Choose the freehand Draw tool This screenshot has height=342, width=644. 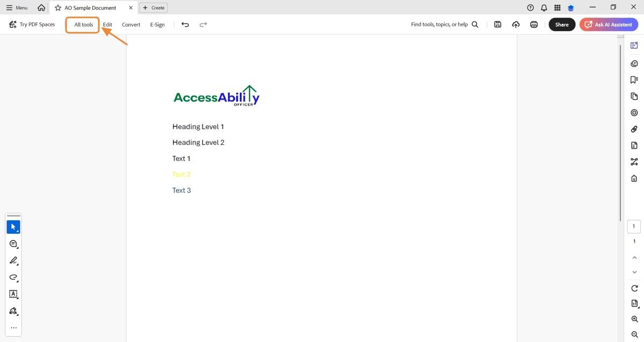pos(13,277)
